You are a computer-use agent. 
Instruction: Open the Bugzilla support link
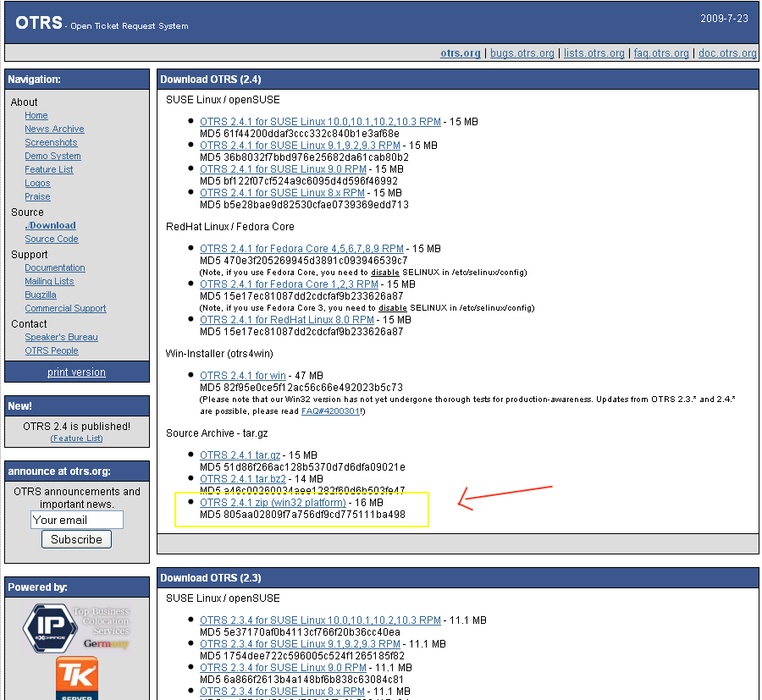(x=41, y=295)
